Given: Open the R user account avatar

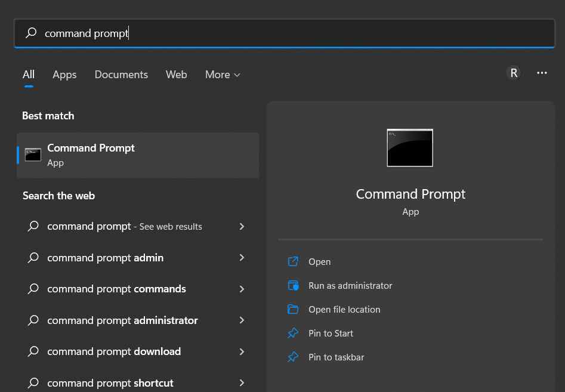Looking at the screenshot, I should click(514, 73).
